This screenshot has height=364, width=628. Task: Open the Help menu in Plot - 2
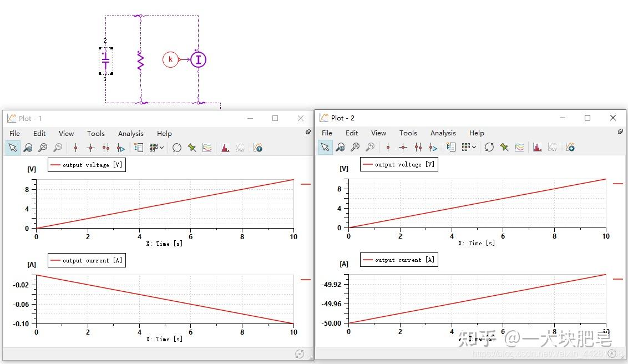pos(477,133)
